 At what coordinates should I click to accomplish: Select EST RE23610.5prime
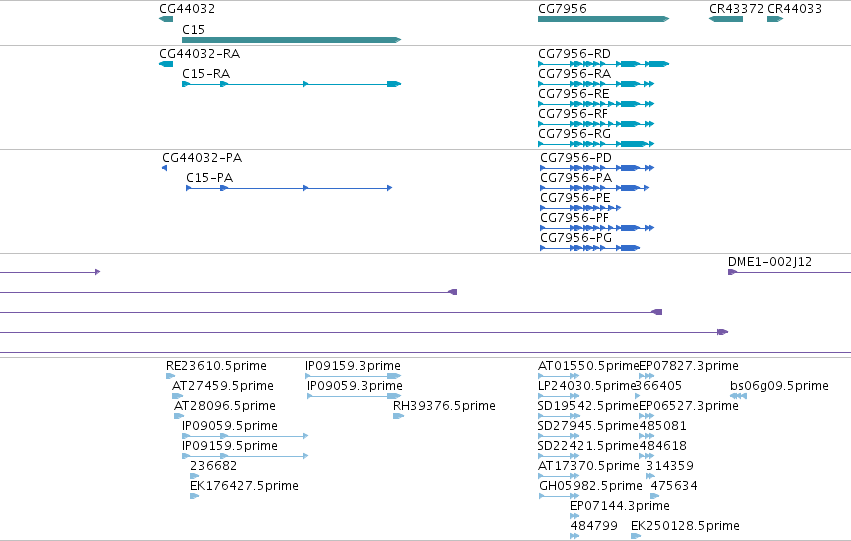(170, 376)
